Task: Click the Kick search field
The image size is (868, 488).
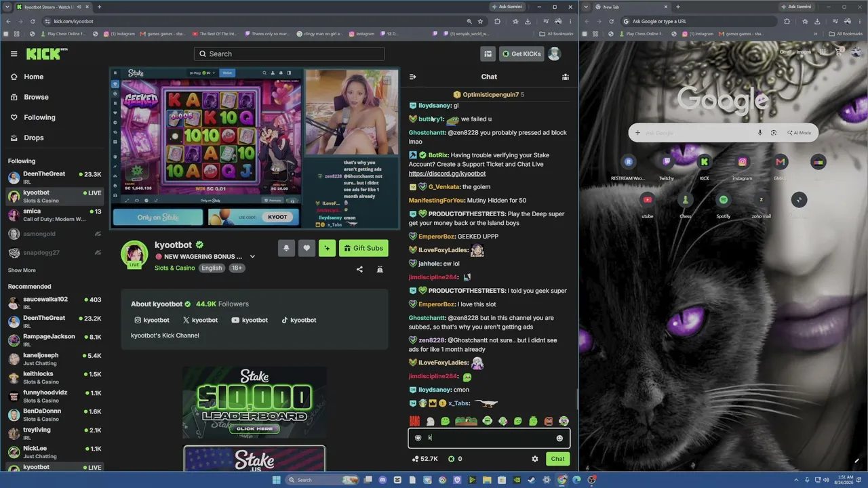Action: point(289,54)
